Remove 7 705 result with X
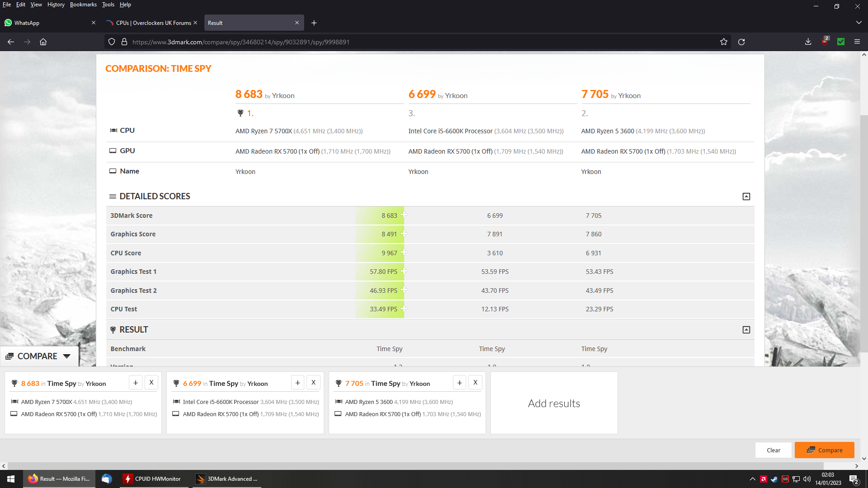Viewport: 868px width, 488px height. tap(475, 383)
